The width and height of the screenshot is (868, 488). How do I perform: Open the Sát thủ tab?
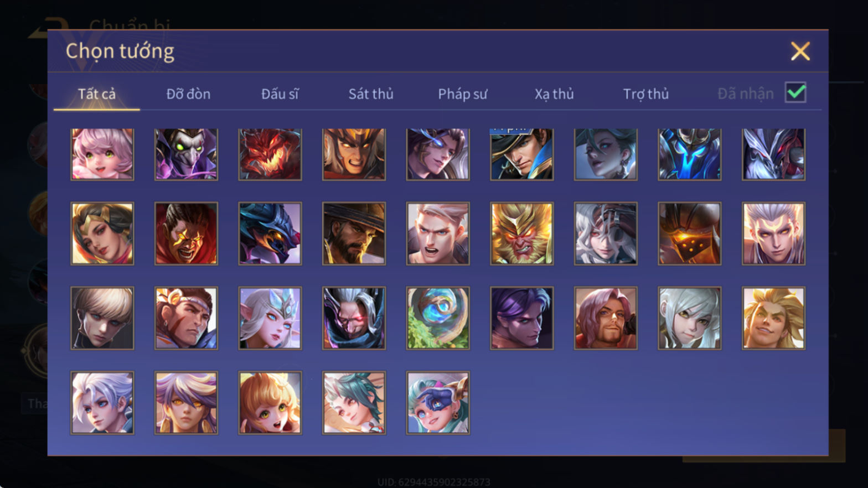[371, 94]
